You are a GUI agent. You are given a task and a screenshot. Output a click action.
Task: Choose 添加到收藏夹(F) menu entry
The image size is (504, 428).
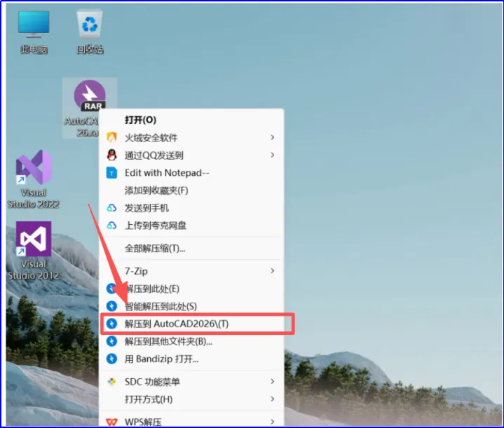click(191, 191)
